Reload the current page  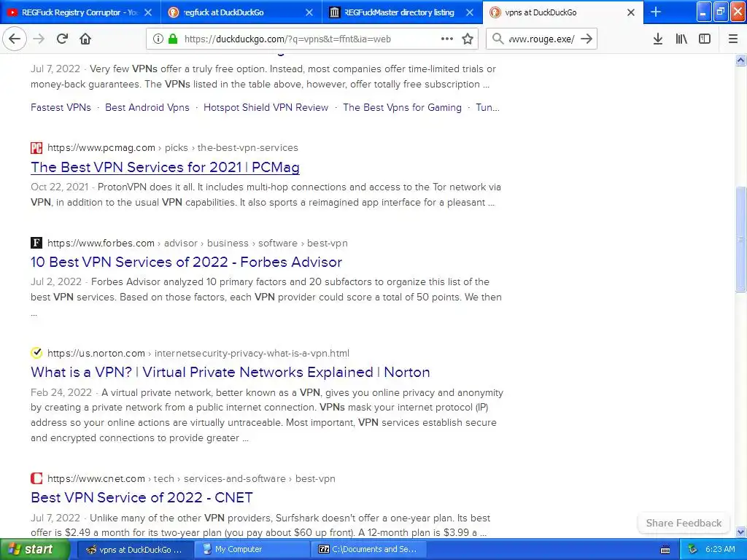tap(62, 39)
